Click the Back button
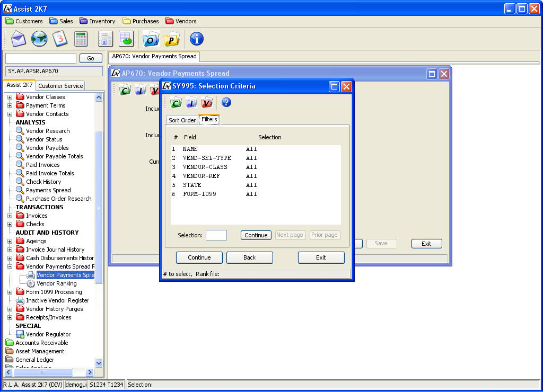Viewport: 543px width, 392px height. click(x=249, y=257)
